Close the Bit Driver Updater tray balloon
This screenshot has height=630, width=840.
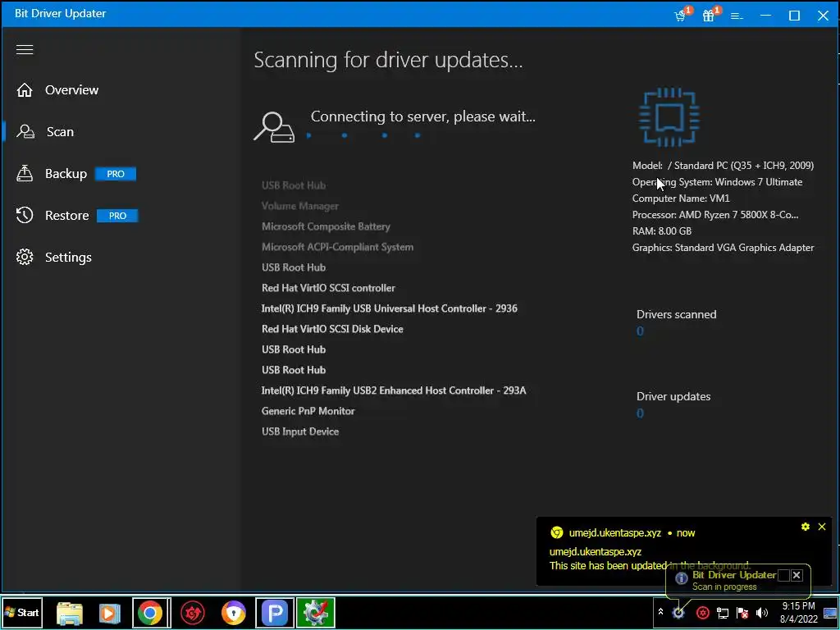797,575
